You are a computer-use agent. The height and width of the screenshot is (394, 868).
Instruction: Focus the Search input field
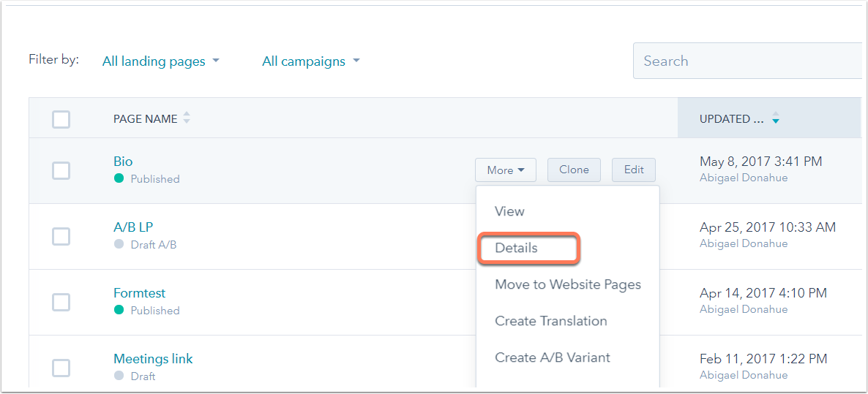[747, 61]
